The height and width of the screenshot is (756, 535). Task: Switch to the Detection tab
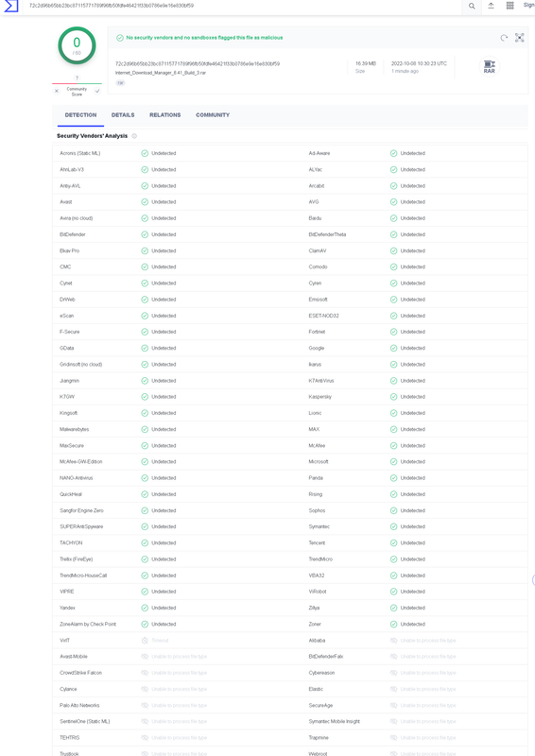pos(80,115)
